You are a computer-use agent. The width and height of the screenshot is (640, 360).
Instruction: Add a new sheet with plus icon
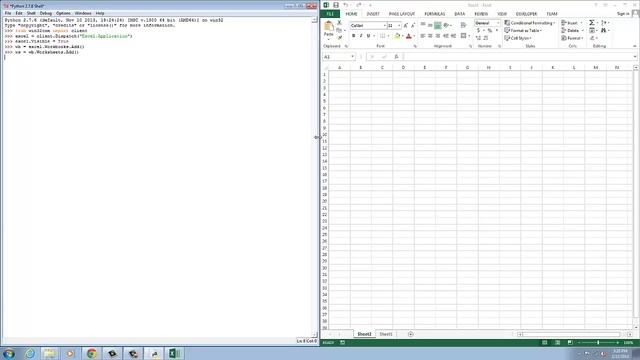pyautogui.click(x=411, y=334)
